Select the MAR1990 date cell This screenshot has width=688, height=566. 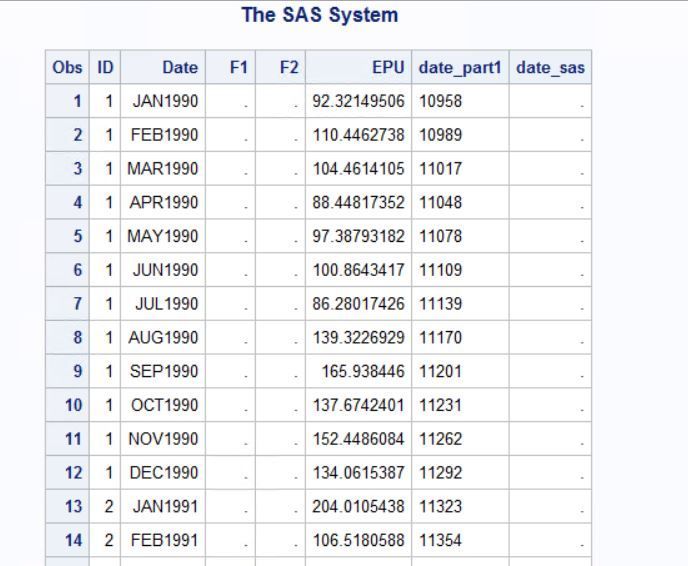click(163, 168)
